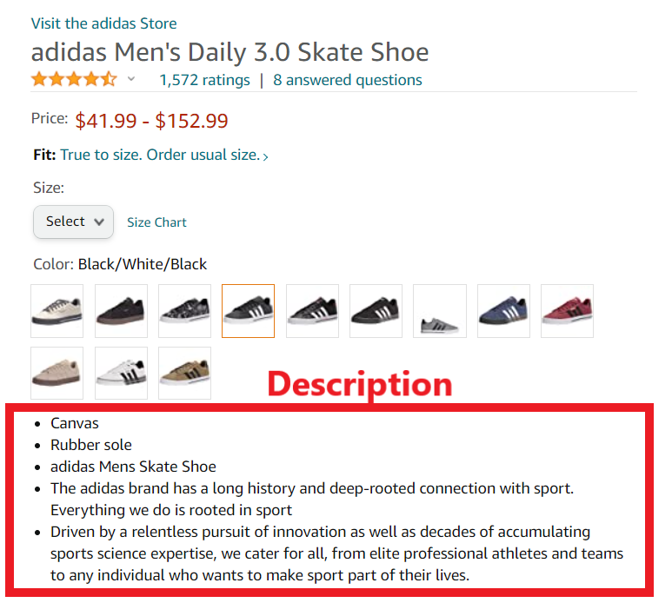The image size is (672, 616).
Task: Choose the cream shoe with dark sole swatch
Action: (x=57, y=311)
